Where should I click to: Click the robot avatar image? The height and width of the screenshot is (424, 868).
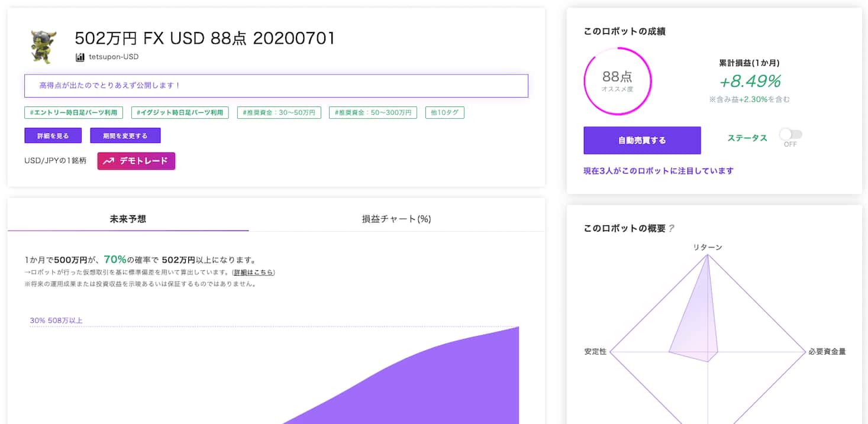click(x=43, y=46)
